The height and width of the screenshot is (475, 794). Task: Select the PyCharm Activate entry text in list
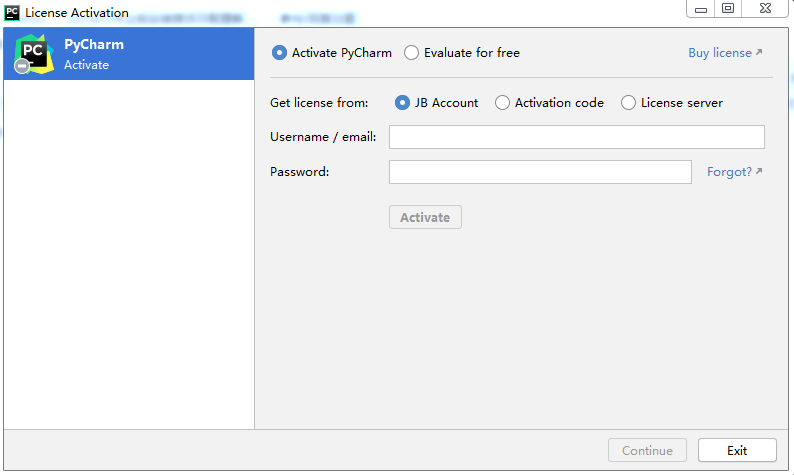(x=93, y=54)
